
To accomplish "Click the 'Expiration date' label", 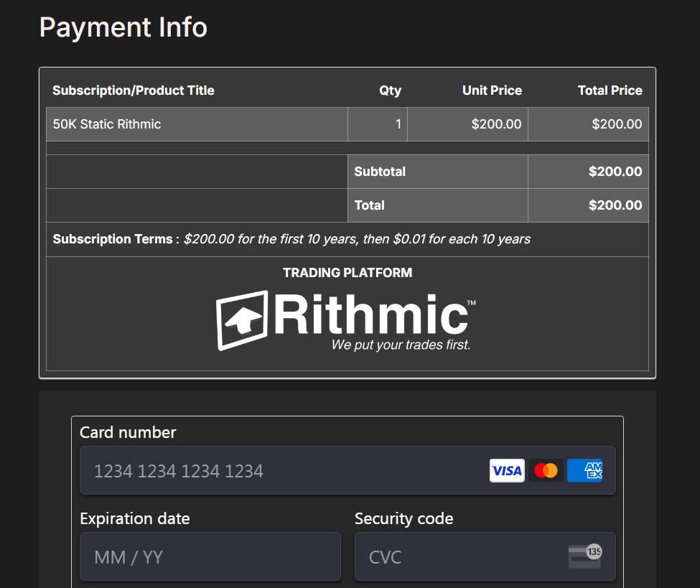I will 135,519.
